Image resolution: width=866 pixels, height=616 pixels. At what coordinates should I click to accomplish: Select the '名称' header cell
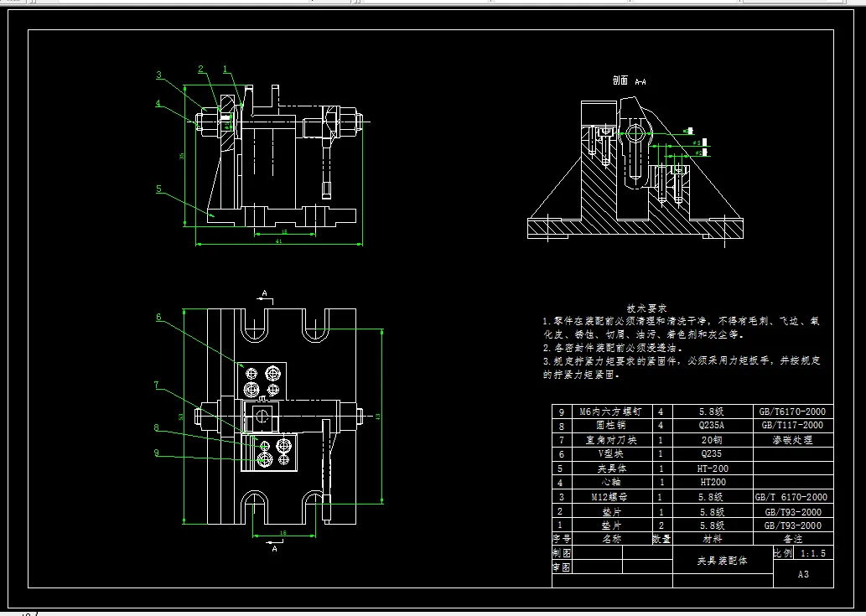(611, 539)
